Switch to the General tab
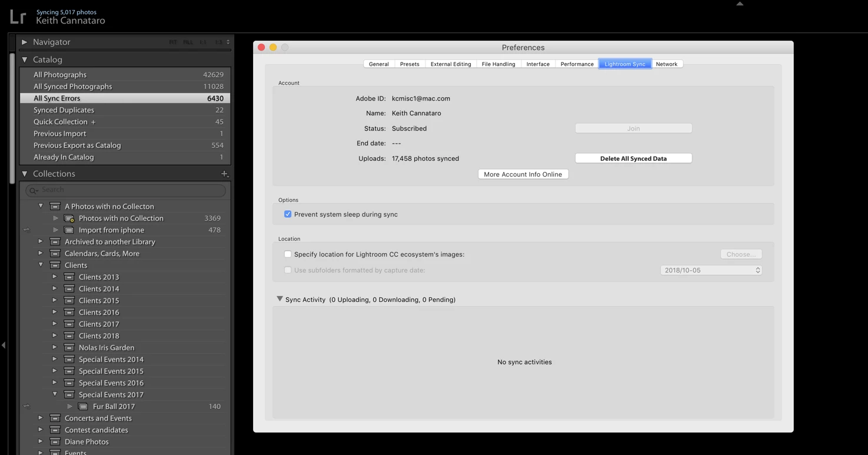The image size is (868, 455). 378,64
